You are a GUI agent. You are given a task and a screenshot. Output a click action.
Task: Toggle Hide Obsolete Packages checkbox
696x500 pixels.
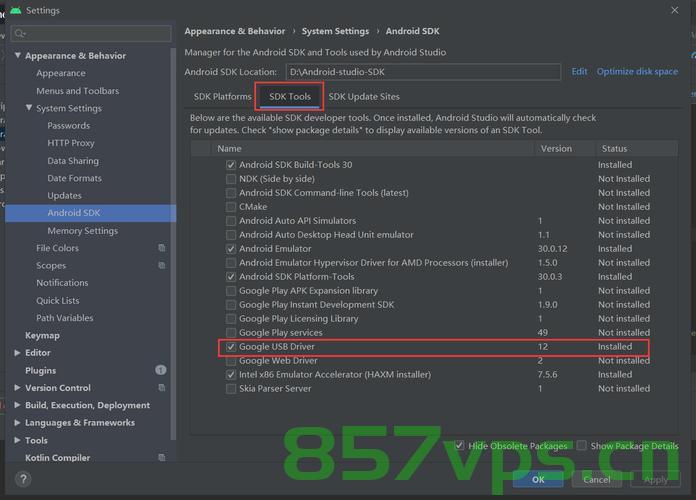point(459,445)
